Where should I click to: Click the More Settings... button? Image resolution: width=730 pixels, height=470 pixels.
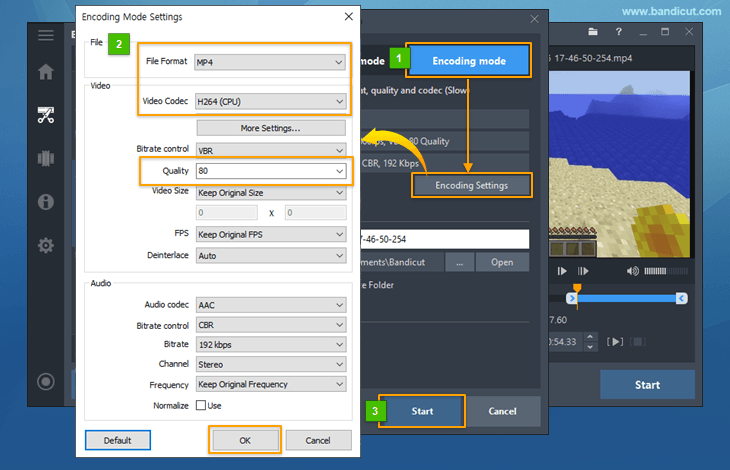tap(270, 128)
